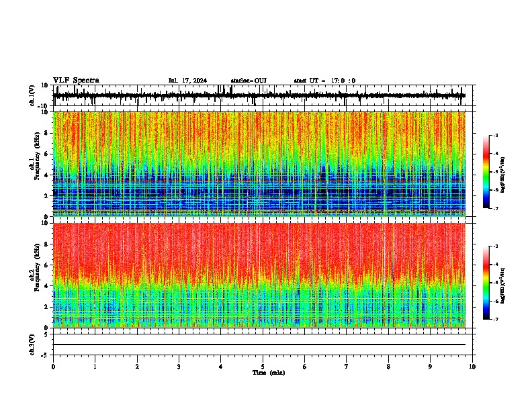Click the '6' kHz tick on ch.1 spectrogram axis
The image size is (532, 411).
(x=46, y=154)
